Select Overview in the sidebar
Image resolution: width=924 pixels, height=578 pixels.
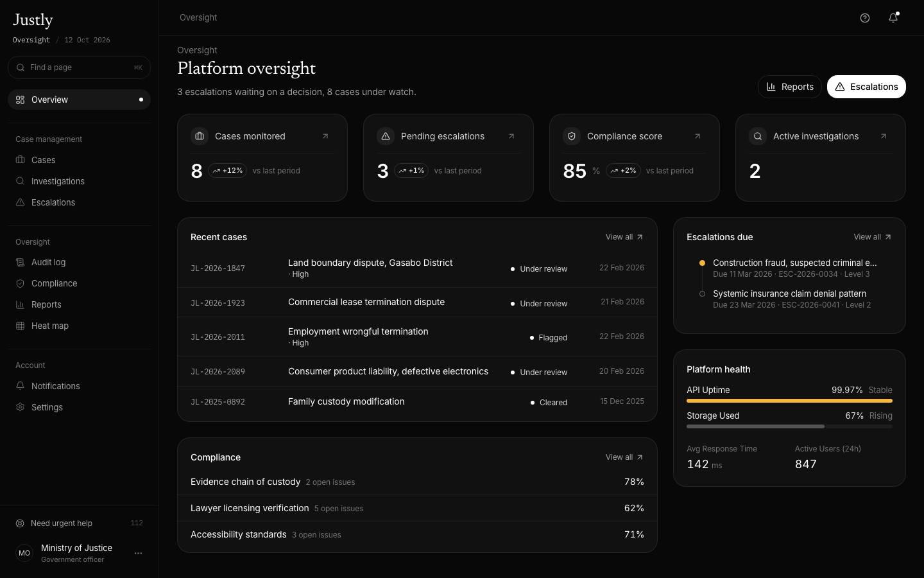click(79, 100)
